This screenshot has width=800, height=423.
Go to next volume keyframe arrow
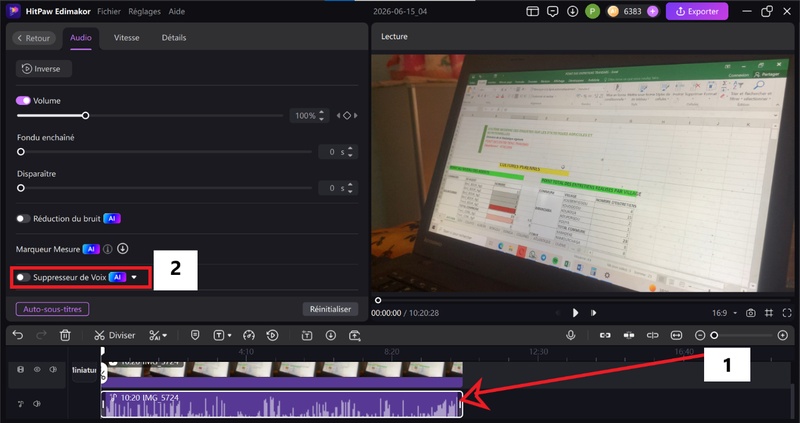(x=356, y=116)
